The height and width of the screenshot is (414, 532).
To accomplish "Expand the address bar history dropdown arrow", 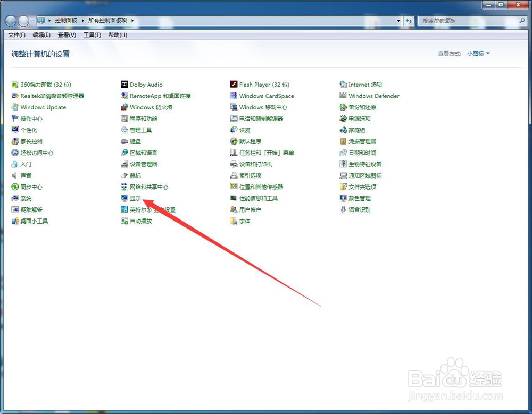I will [x=398, y=21].
